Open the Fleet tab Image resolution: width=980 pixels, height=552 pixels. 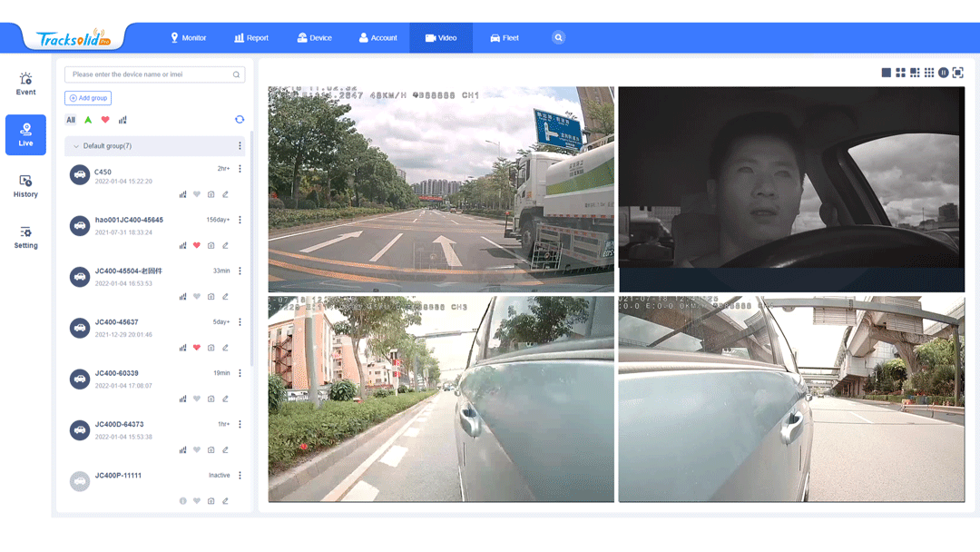pos(505,38)
